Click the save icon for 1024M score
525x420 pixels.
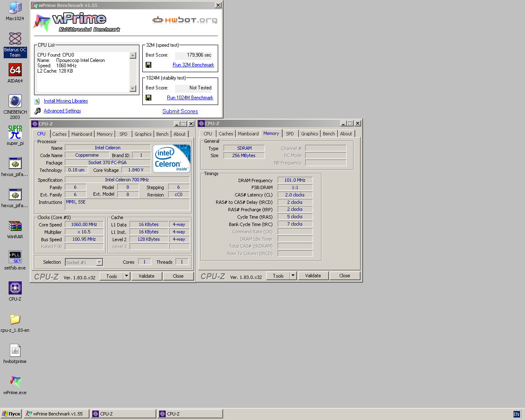[148, 98]
